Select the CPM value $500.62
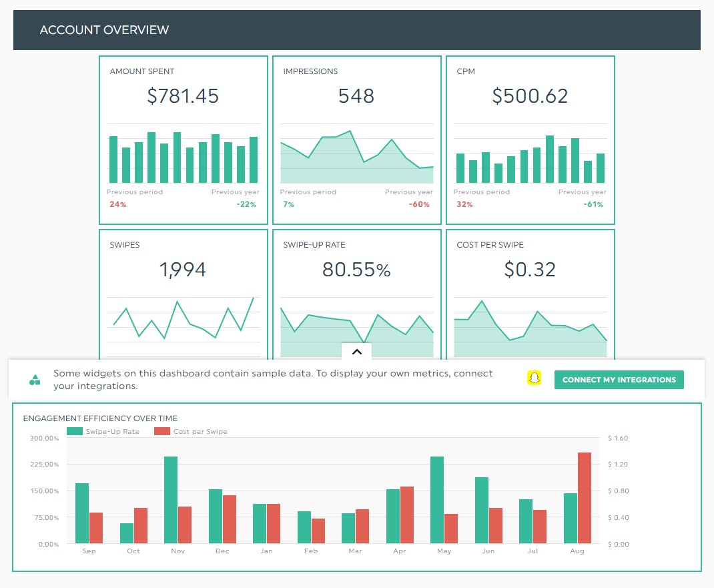Image resolution: width=714 pixels, height=588 pixels. [x=530, y=96]
